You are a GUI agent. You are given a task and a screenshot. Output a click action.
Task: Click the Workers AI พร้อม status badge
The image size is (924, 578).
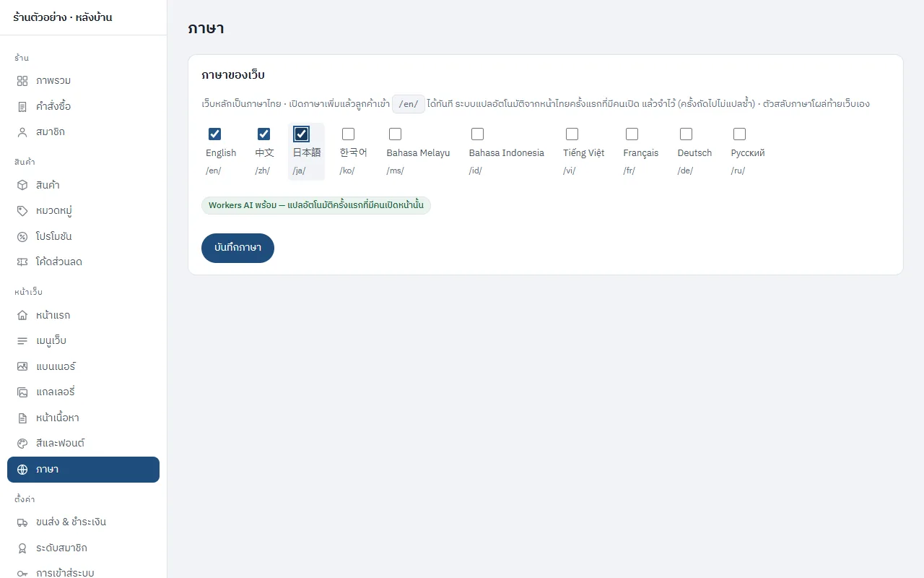[x=316, y=205]
